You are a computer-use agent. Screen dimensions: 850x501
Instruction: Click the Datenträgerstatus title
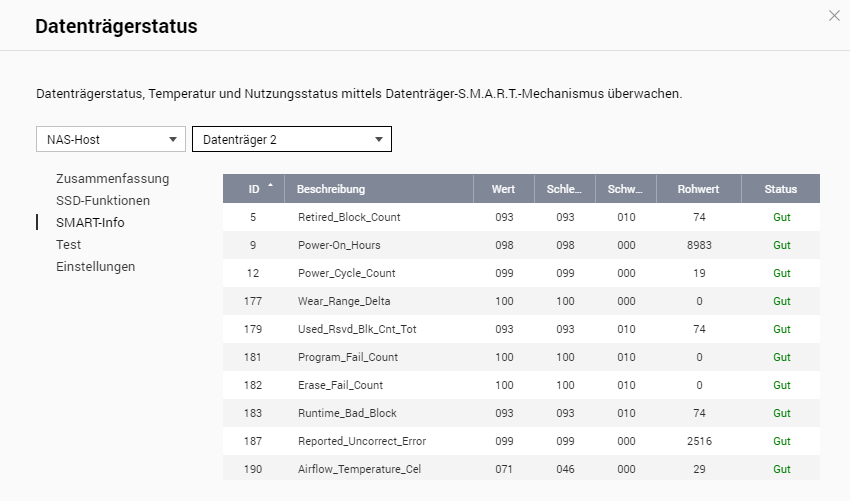pyautogui.click(x=117, y=26)
